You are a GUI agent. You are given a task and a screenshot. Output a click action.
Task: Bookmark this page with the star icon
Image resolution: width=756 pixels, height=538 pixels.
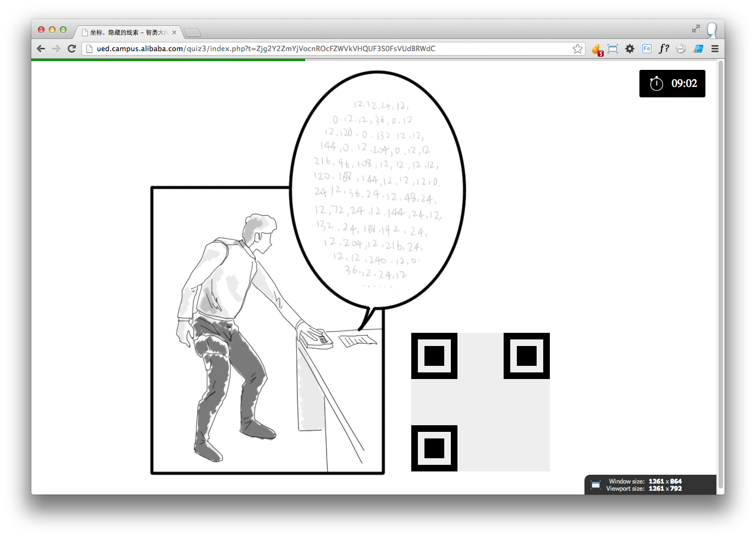(577, 49)
